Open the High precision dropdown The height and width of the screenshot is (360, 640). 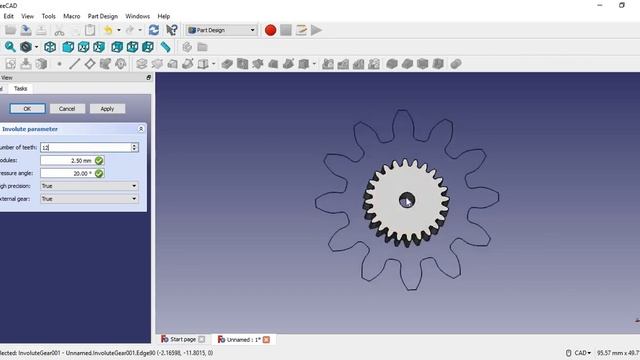(x=89, y=186)
